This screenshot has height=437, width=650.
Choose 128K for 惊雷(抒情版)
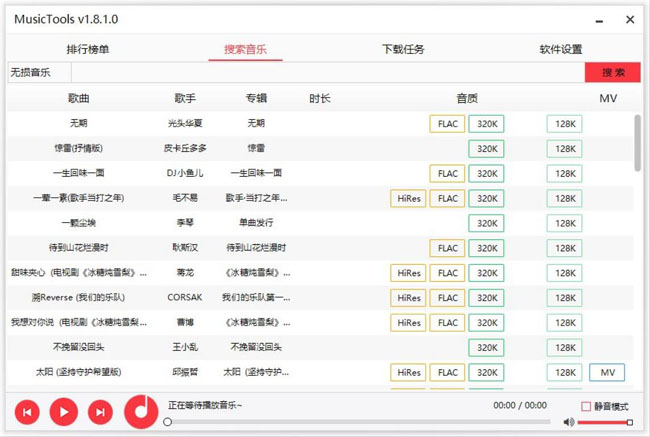(564, 149)
